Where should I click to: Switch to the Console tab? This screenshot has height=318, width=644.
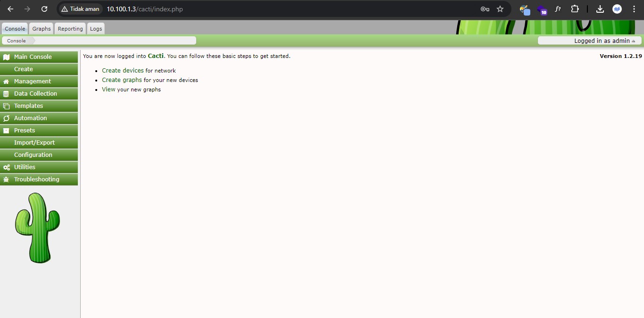point(15,29)
